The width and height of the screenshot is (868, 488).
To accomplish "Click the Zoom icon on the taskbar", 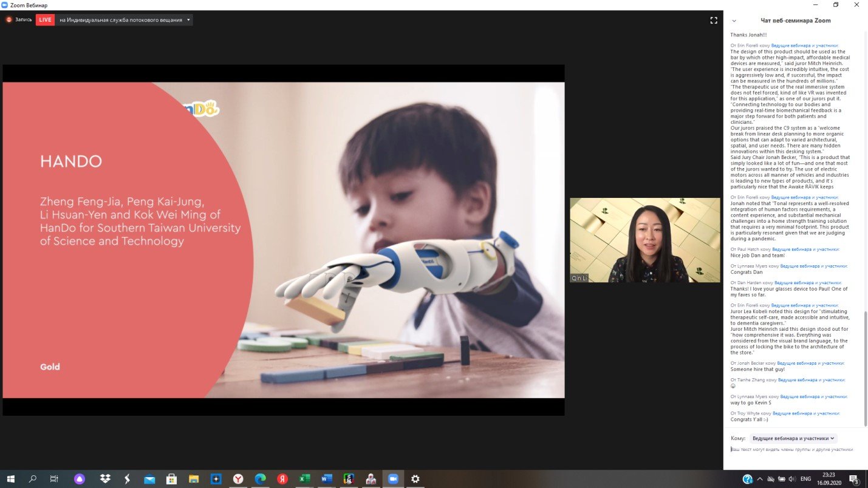I will click(x=393, y=479).
